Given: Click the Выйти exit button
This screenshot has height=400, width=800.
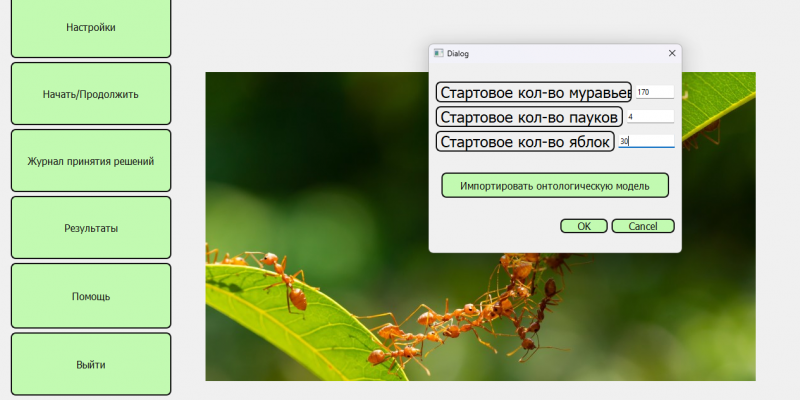Looking at the screenshot, I should click(91, 364).
